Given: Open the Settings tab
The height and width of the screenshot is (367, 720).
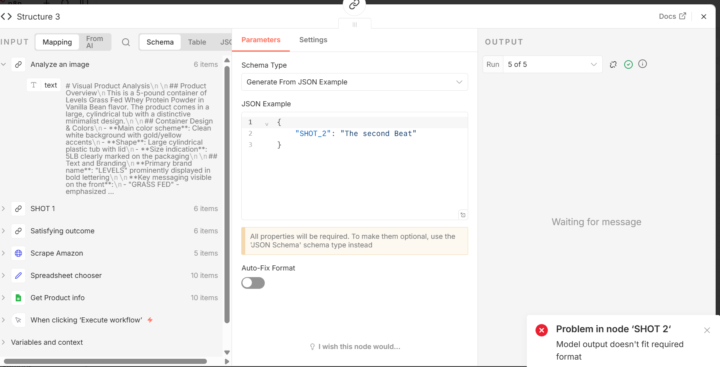Looking at the screenshot, I should click(x=313, y=40).
